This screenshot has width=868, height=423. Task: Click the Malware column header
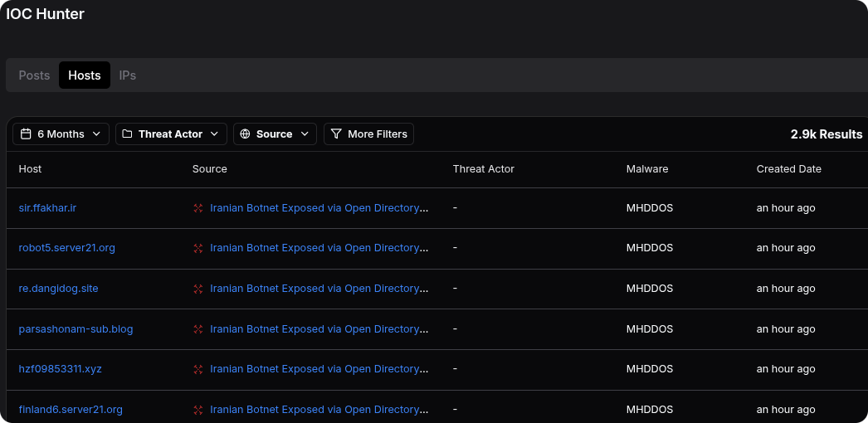pos(647,168)
